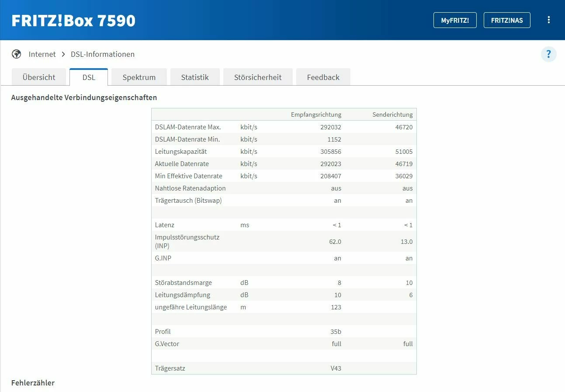This screenshot has width=565, height=392.
Task: Click the Ausgehandelte Verbindungseigenschaften heading
Action: pyautogui.click(x=84, y=97)
